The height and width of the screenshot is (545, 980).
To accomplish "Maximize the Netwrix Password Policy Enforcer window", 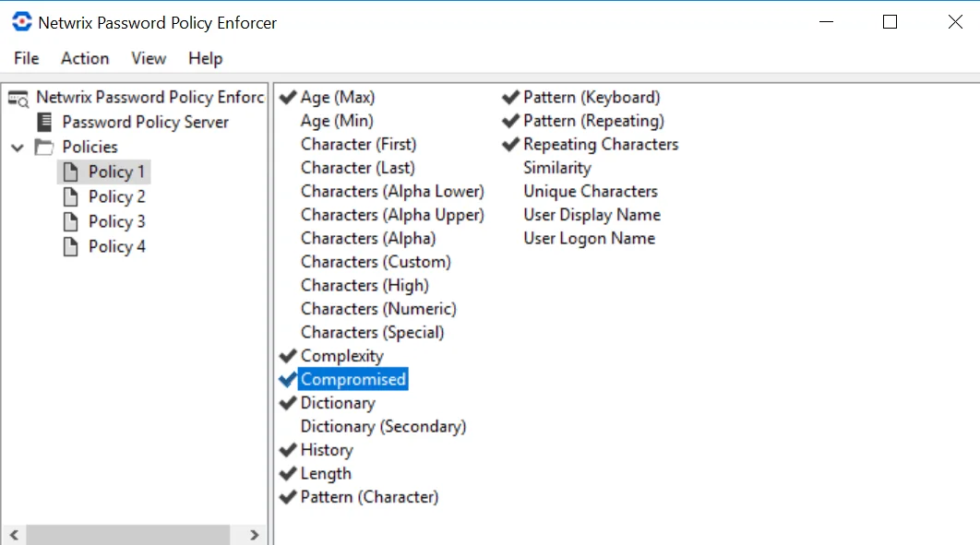I will (890, 22).
